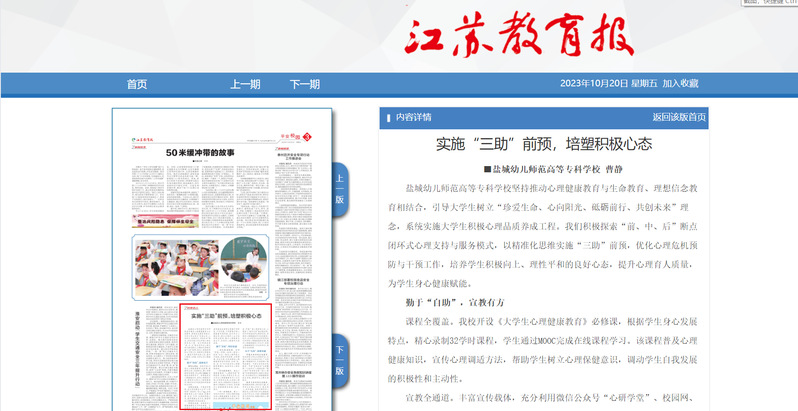Image resolution: width=798 pixels, height=411 pixels.
Task: Click the author line 盐城幼儿师范高等专科学校 曹静
Action: coord(544,169)
